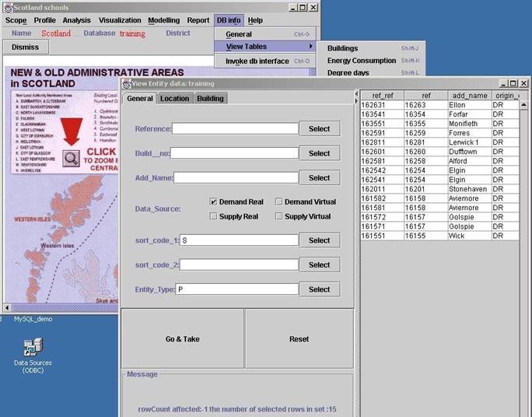Choose Energy Consumption from the submenu
This screenshot has width=532, height=417.
click(361, 61)
